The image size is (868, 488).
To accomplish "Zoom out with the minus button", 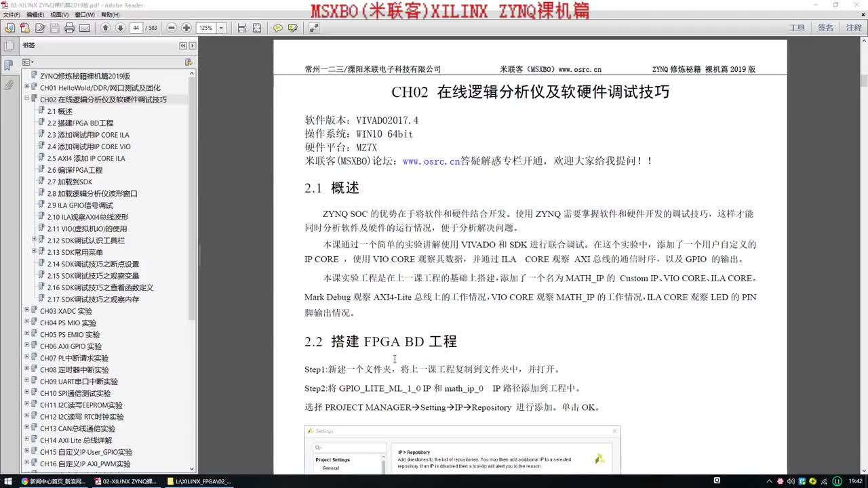I will [x=172, y=28].
